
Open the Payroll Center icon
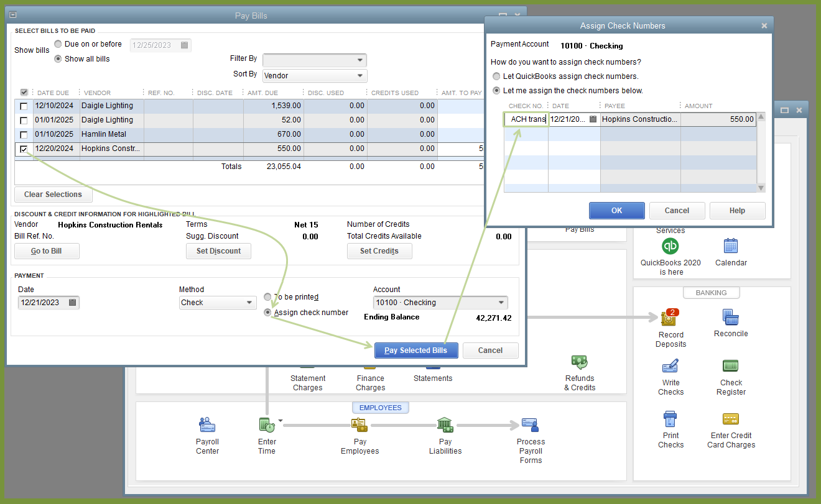(207, 425)
